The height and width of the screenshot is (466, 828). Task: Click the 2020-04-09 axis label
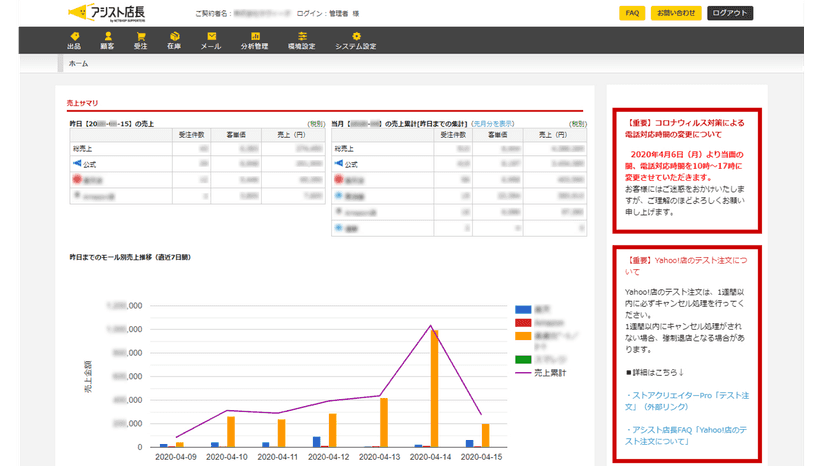click(175, 457)
